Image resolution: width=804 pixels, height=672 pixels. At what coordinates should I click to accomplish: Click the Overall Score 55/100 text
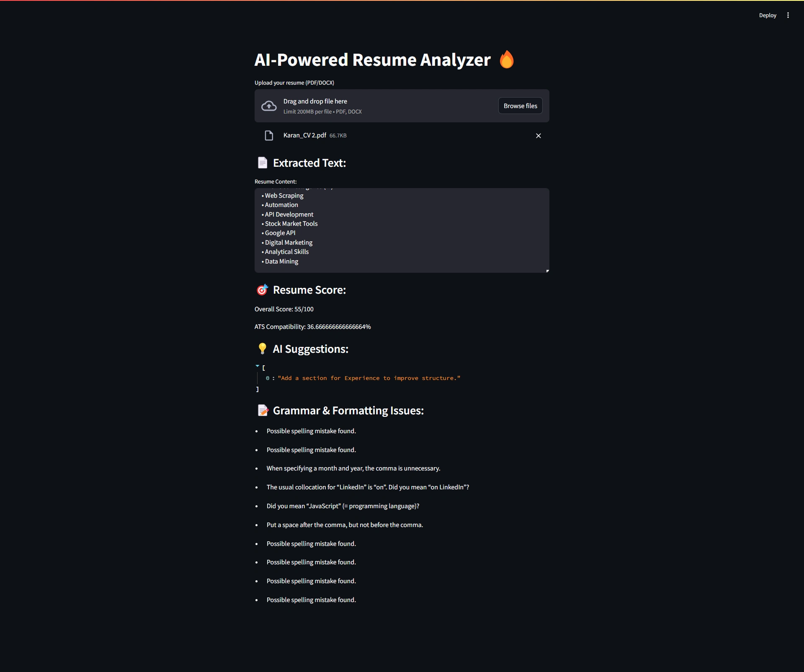[284, 309]
